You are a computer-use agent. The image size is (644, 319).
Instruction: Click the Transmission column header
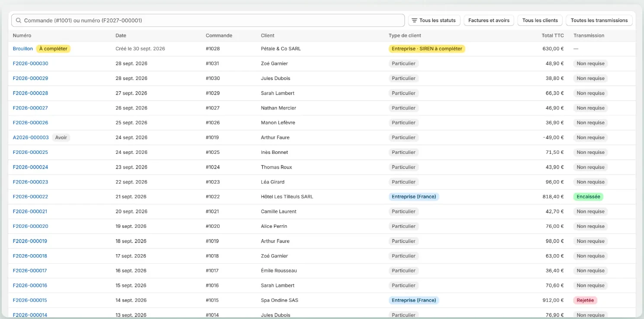click(589, 35)
